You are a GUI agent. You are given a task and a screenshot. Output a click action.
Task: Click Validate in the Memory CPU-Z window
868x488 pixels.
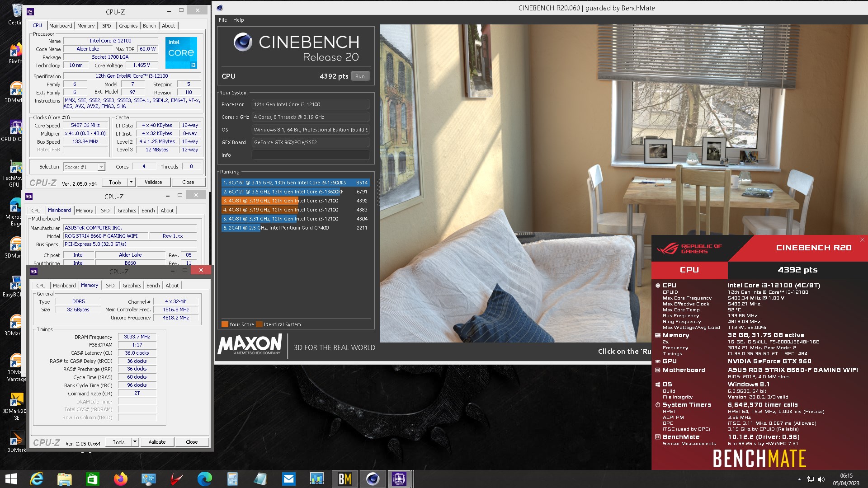pos(157,442)
